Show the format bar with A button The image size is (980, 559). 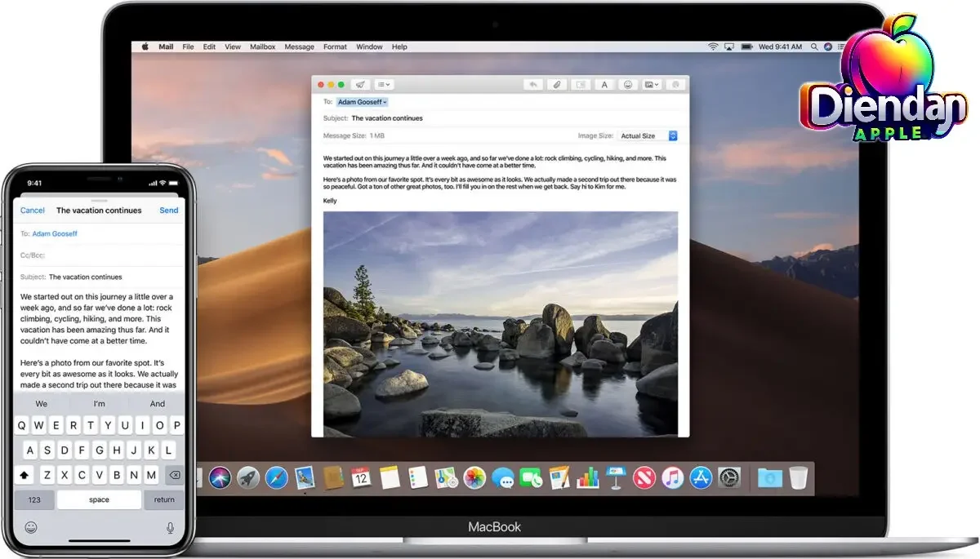point(604,84)
